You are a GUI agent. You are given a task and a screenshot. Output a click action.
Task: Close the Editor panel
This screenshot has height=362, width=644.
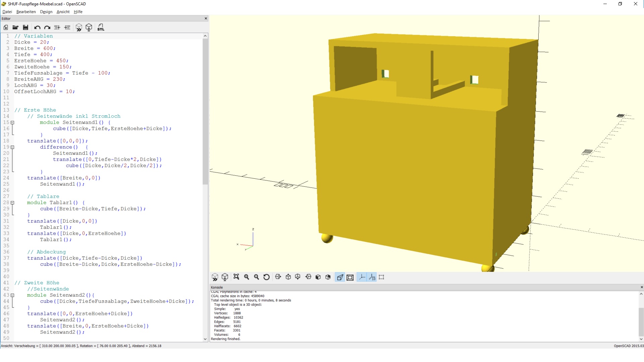click(206, 18)
